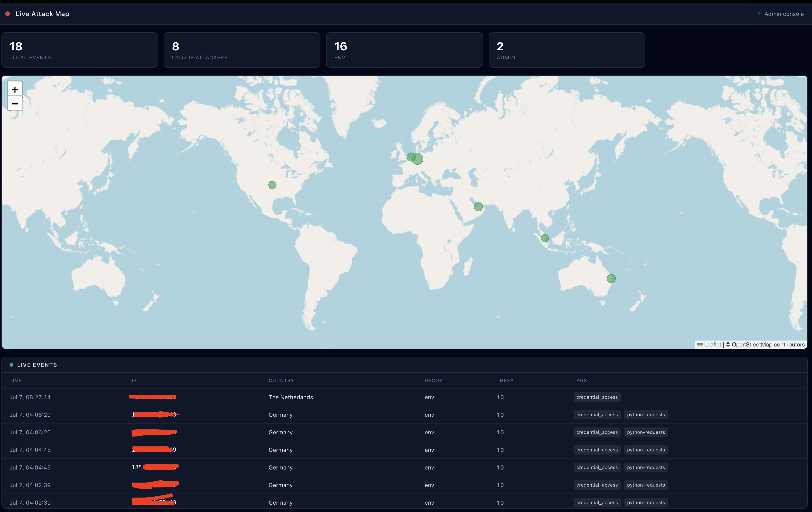812x512 pixels.
Task: Click credential_access tag in first 04:02:39 row
Action: click(597, 485)
